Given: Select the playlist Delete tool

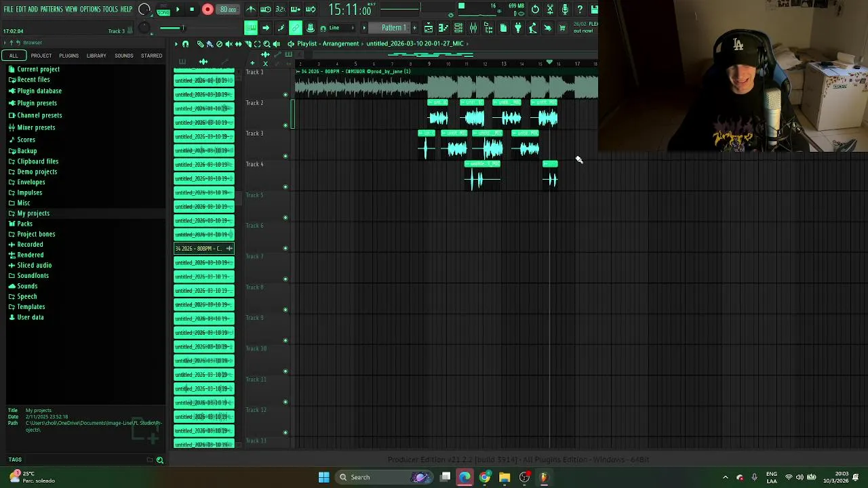Looking at the screenshot, I should pyautogui.click(x=219, y=43).
